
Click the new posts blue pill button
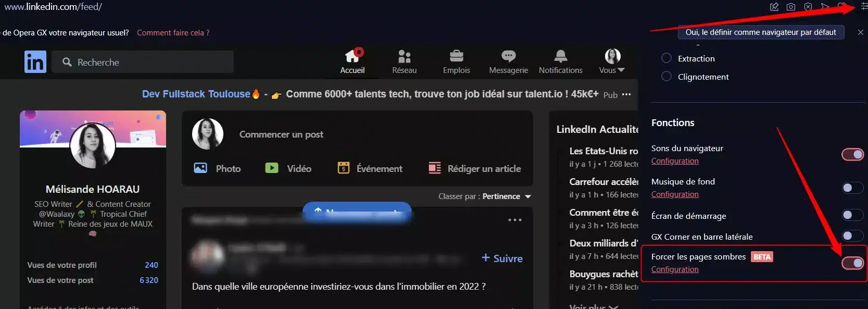357,212
